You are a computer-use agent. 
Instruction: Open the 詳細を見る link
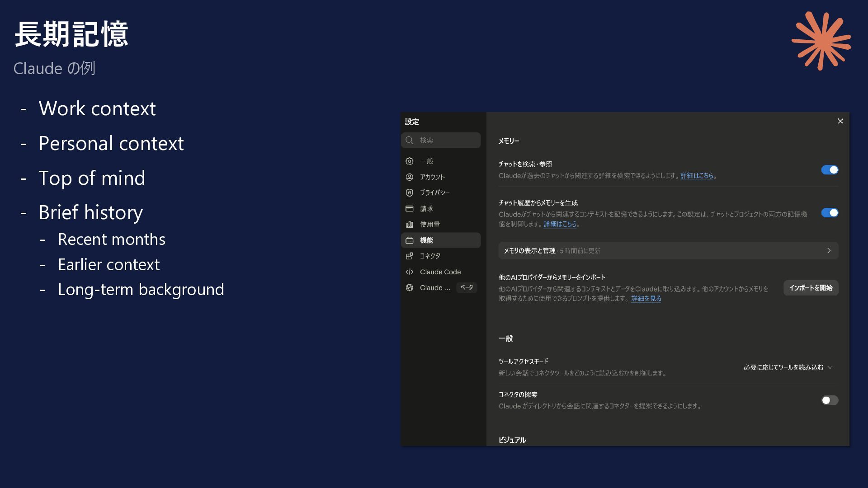646,299
